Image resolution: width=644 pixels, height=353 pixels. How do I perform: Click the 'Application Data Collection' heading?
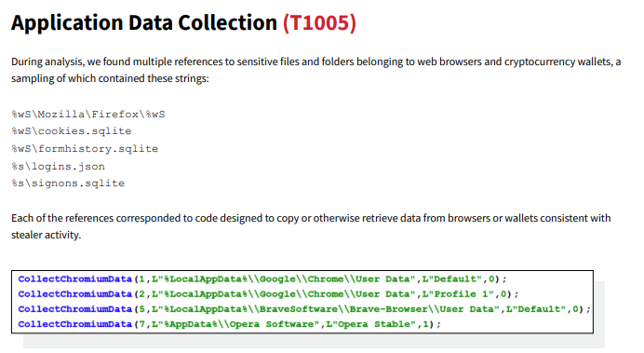click(144, 22)
